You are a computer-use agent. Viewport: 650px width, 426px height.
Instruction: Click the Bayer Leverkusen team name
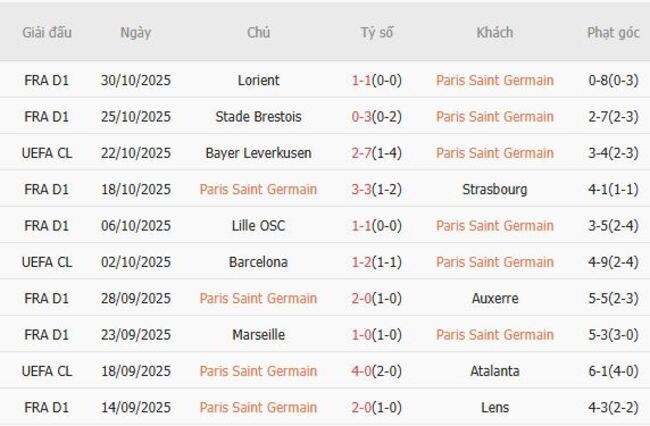pyautogui.click(x=258, y=153)
